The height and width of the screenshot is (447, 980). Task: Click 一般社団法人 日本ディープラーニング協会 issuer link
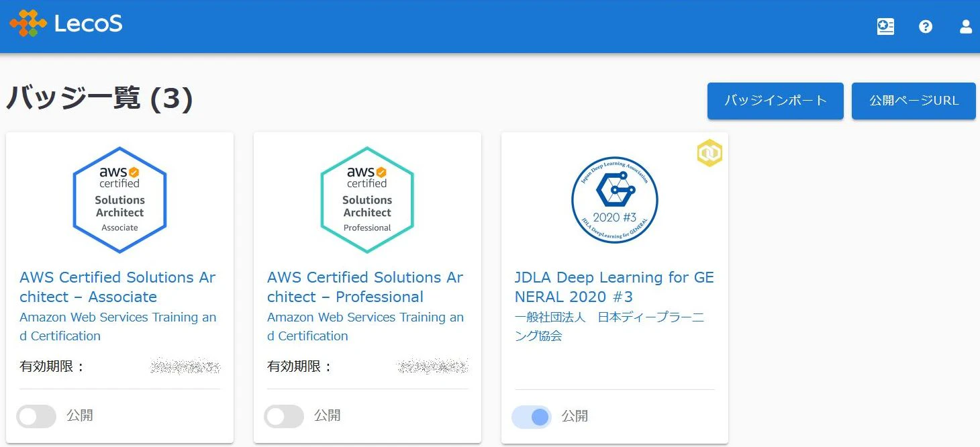609,326
